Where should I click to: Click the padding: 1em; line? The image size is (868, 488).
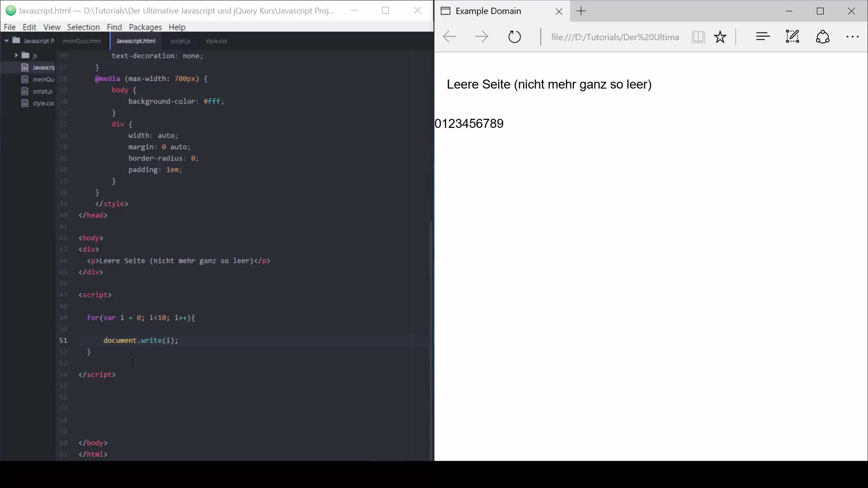tap(156, 170)
